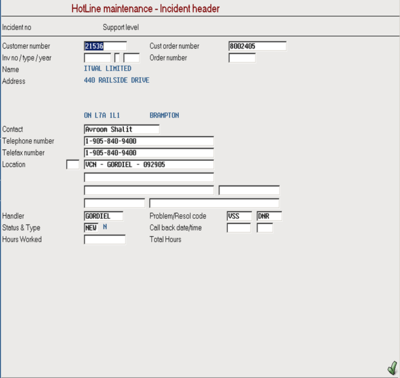400x378 pixels.
Task: Click the Handler field GORDIEL
Action: click(x=103, y=216)
